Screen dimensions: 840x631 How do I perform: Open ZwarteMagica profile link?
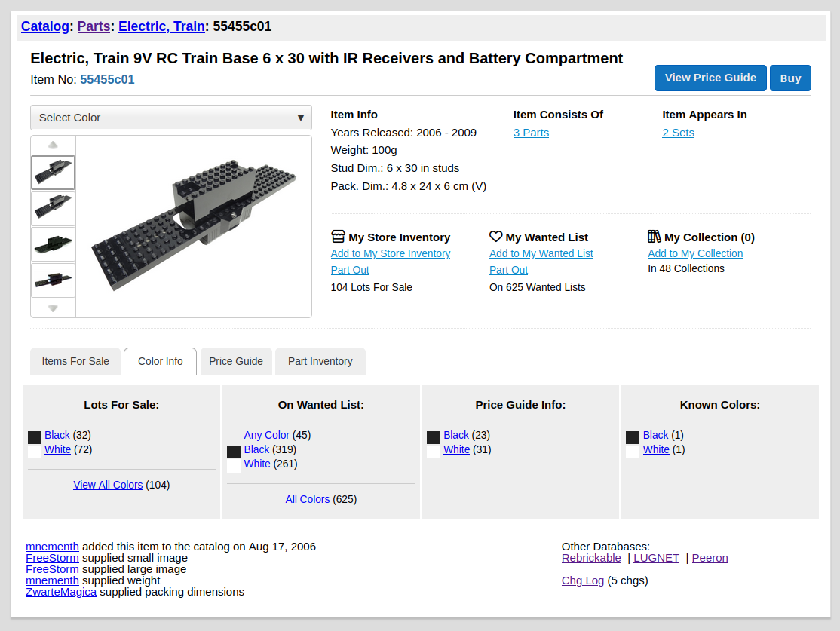(x=61, y=591)
